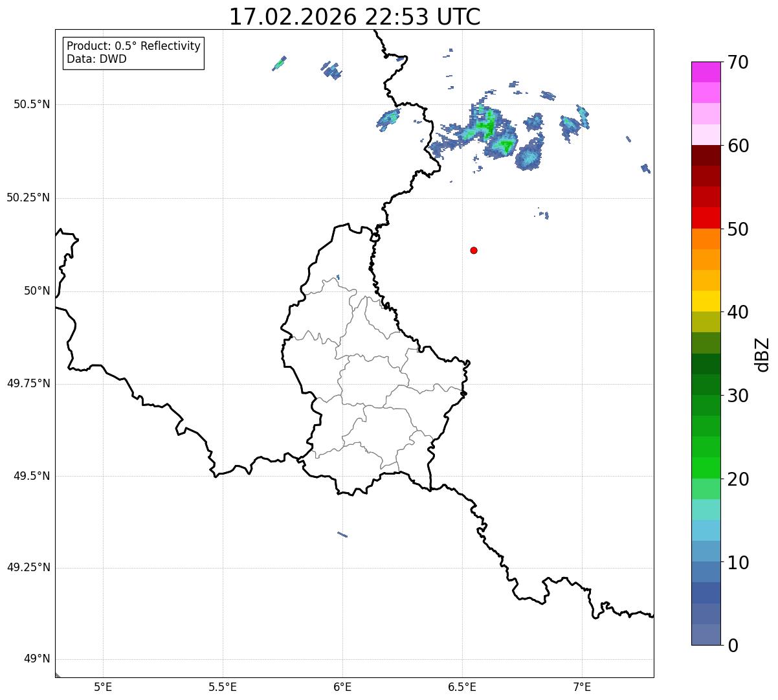The width and height of the screenshot is (778, 700).
Task: Click the colorbar 50 tick label
Action: 738,229
